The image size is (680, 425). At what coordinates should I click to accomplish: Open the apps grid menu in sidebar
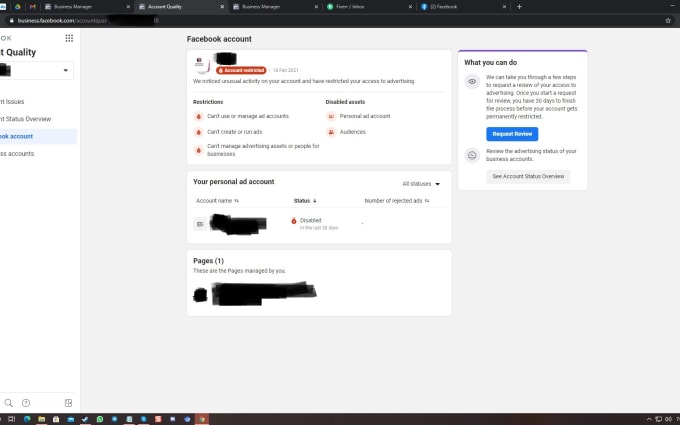[69, 38]
